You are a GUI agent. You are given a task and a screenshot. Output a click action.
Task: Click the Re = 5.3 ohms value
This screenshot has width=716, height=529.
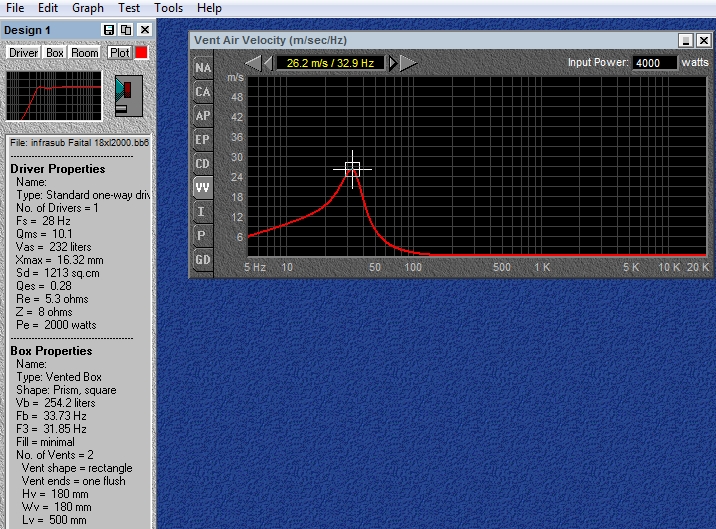[52, 299]
